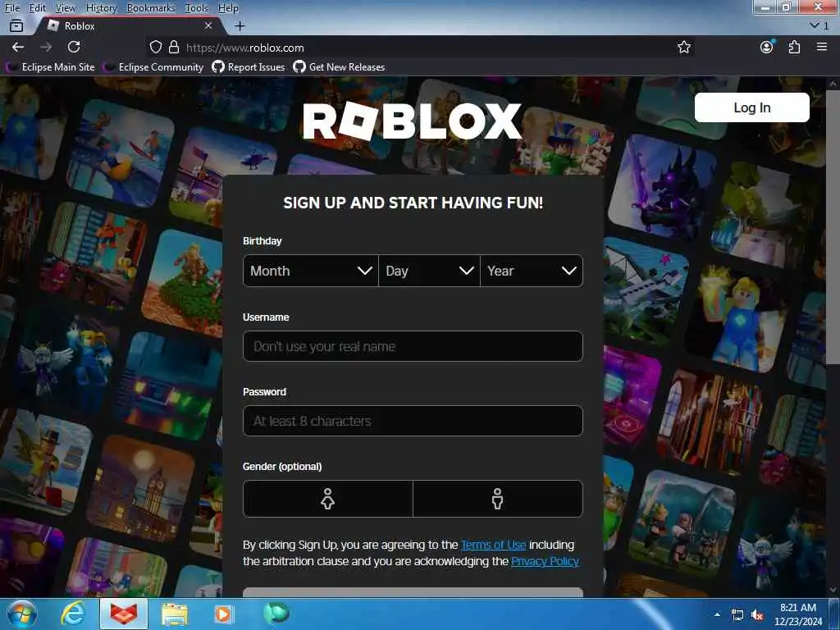Click the Log In button
Image resolution: width=840 pixels, height=630 pixels.
click(751, 107)
